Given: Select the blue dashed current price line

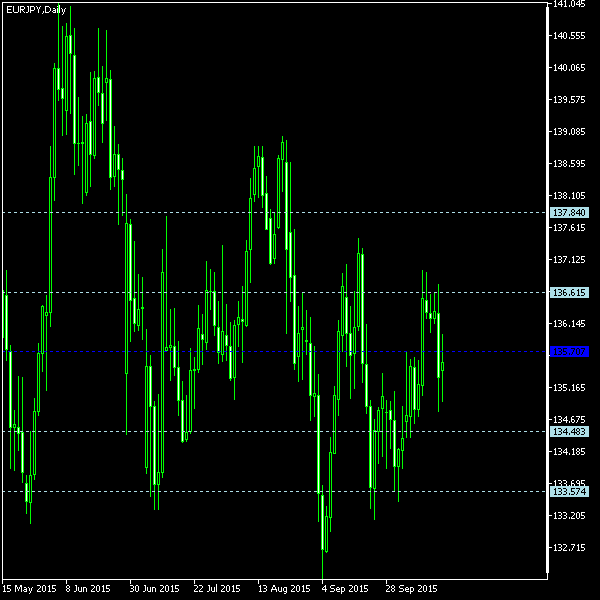Looking at the screenshot, I should tap(275, 351).
